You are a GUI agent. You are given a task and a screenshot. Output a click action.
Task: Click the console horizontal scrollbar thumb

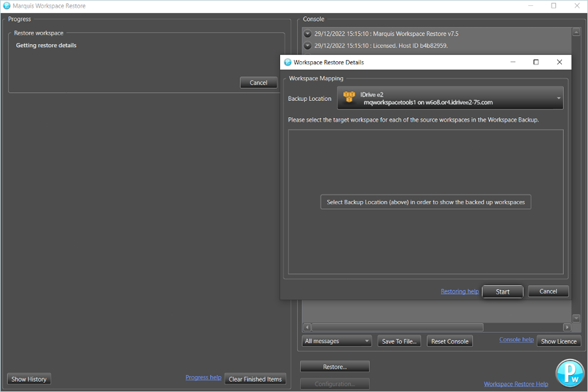(397, 327)
